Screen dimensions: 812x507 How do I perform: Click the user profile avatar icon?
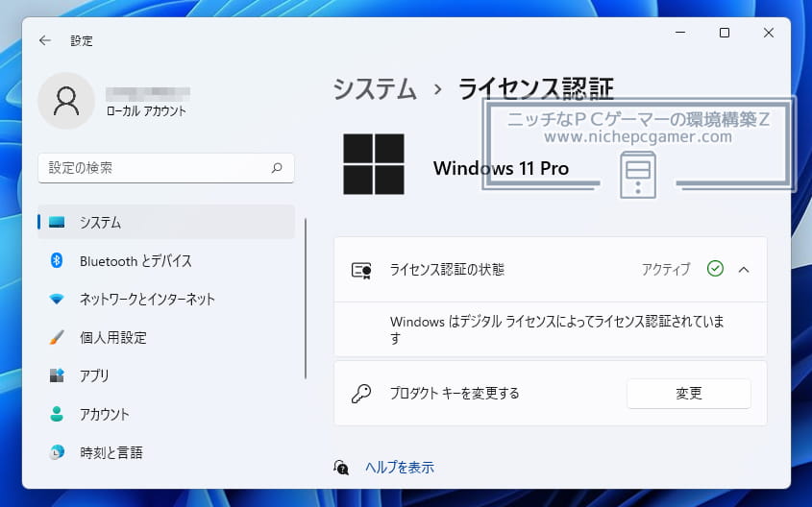click(66, 101)
